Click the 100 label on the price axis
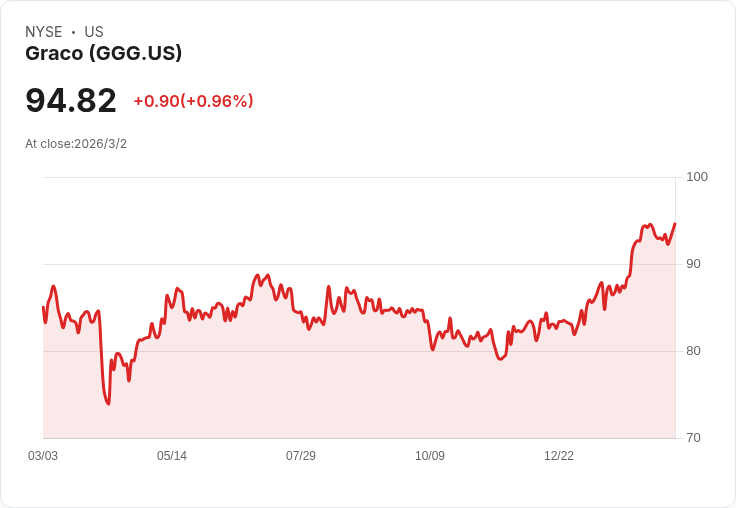Viewport: 736px width, 508px height. coord(697,177)
